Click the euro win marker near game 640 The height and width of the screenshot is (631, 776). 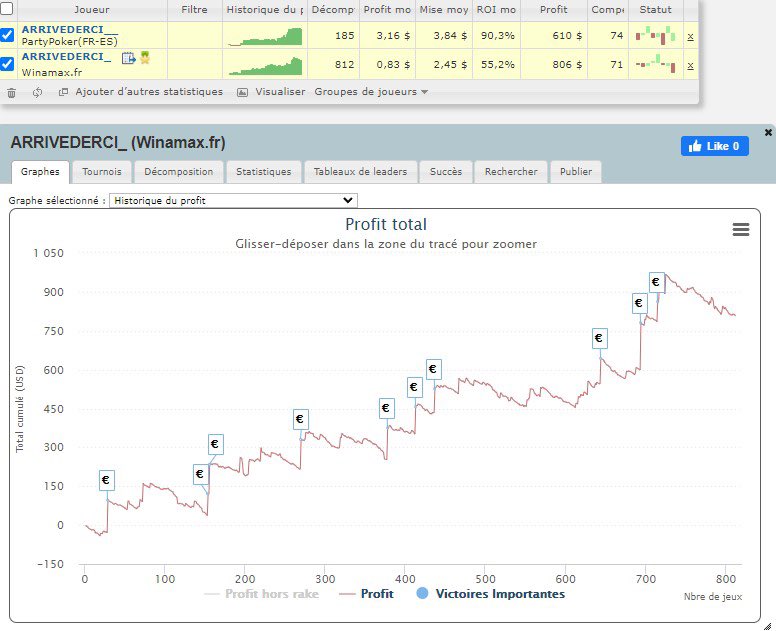[599, 338]
